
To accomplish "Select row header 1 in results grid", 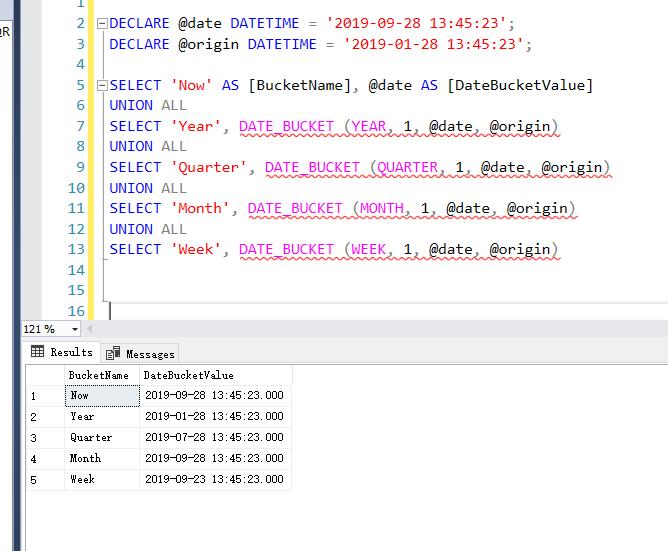I will (45, 396).
